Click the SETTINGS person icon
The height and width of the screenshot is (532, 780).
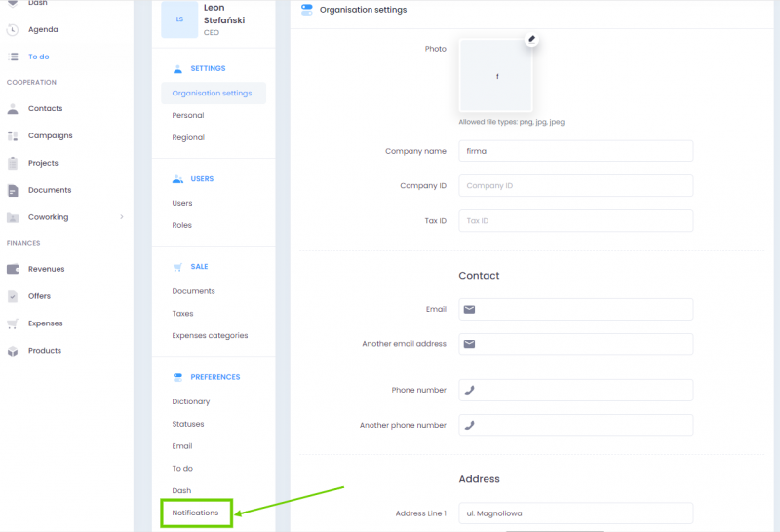point(177,68)
